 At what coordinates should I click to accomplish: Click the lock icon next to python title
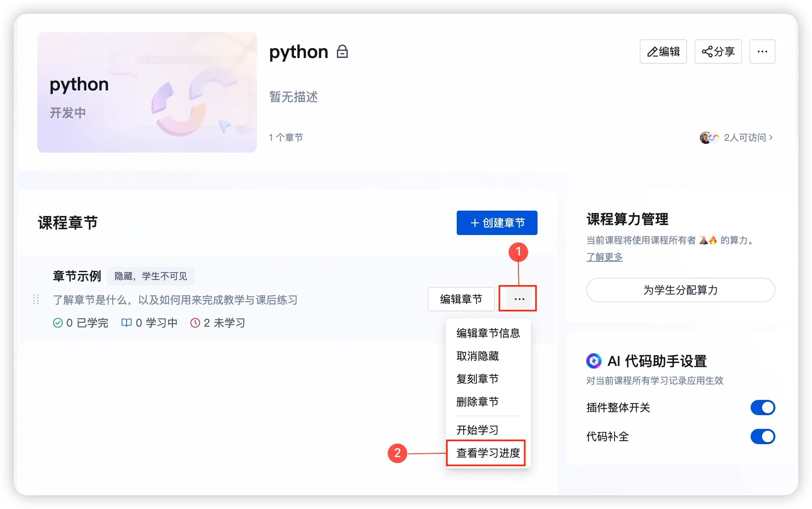click(x=342, y=52)
